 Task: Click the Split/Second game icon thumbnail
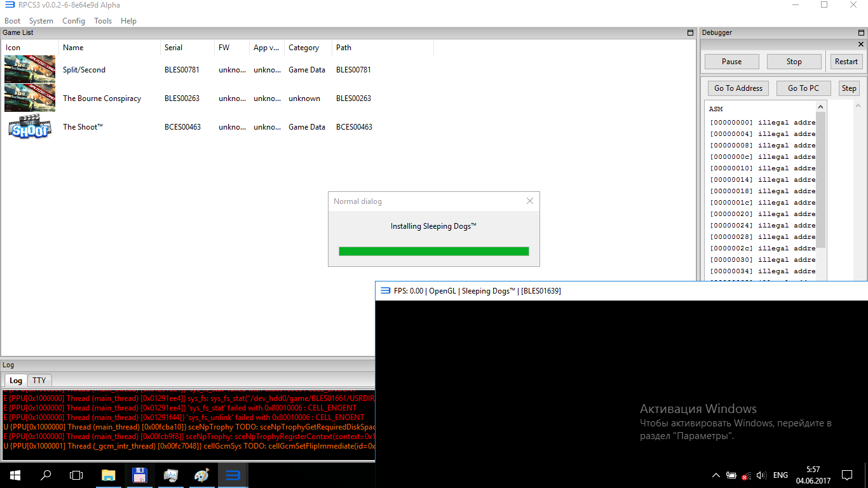pyautogui.click(x=30, y=69)
